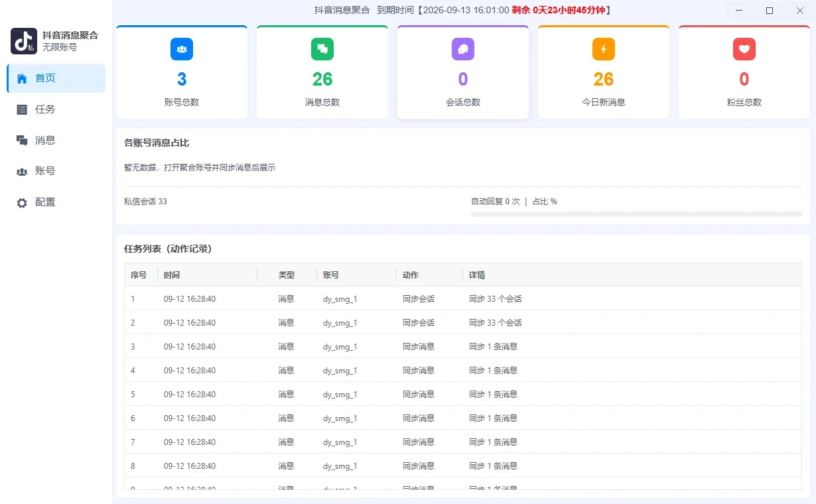Click the purple 0 in 会话总数 card

463,80
